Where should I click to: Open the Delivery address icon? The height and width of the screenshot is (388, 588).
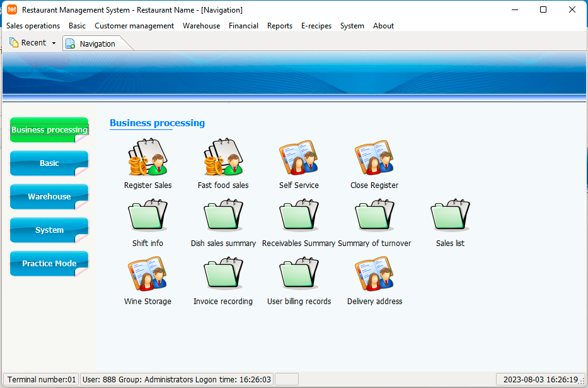374,274
